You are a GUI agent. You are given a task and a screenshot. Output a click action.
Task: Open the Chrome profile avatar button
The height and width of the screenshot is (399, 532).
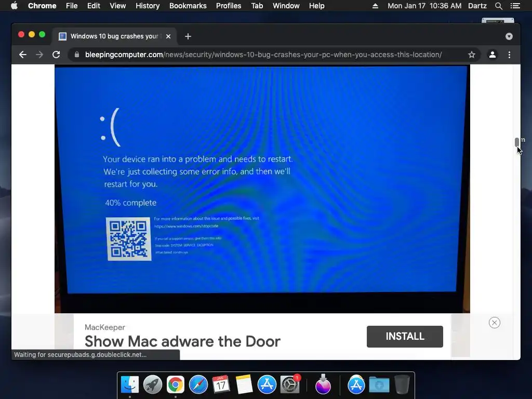point(493,55)
